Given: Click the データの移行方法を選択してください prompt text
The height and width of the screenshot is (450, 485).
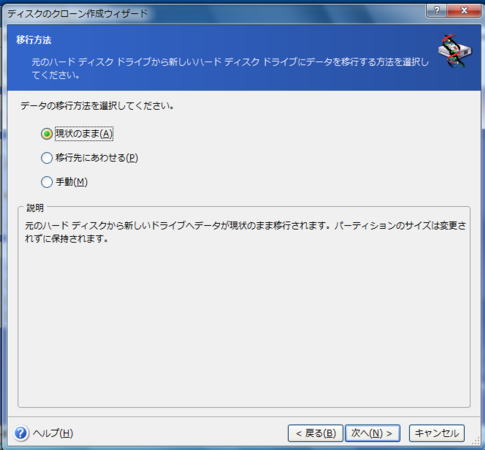Looking at the screenshot, I should pyautogui.click(x=97, y=106).
